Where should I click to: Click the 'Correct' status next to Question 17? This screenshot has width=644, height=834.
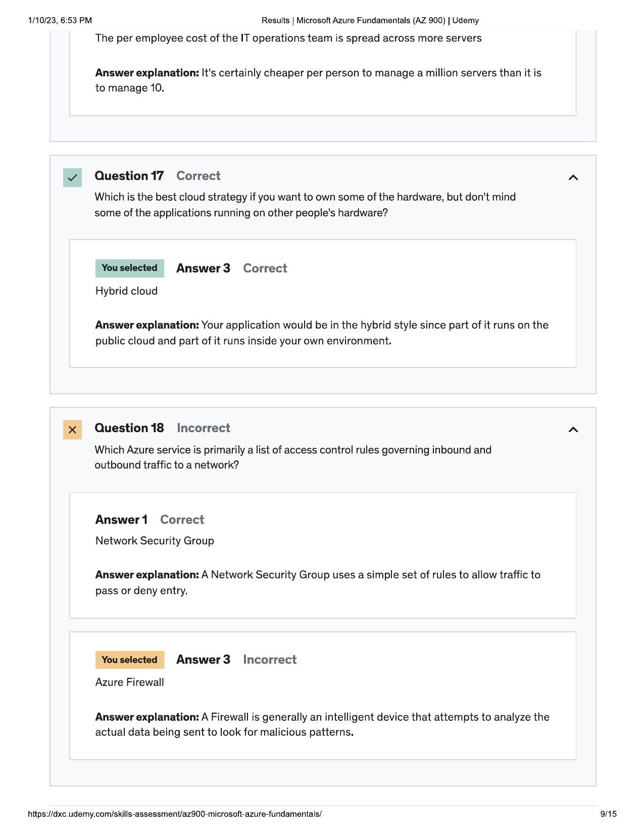coord(199,176)
